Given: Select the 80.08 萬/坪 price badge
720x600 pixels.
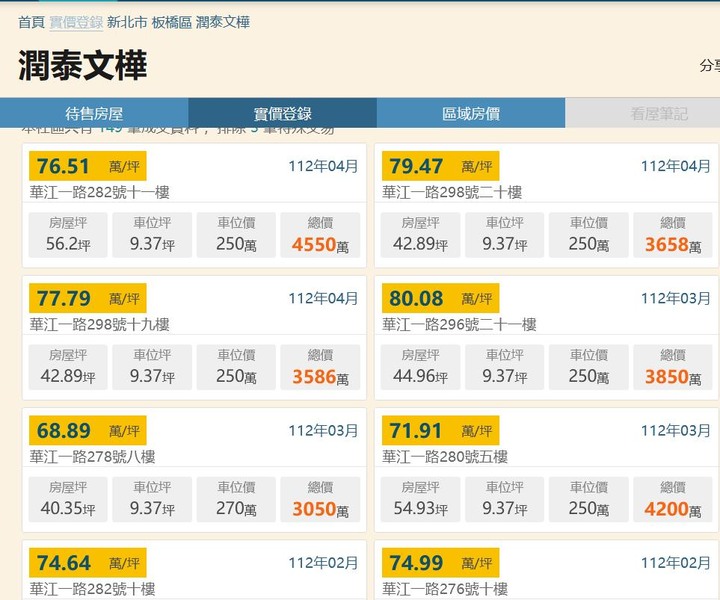Looking at the screenshot, I should [x=440, y=298].
